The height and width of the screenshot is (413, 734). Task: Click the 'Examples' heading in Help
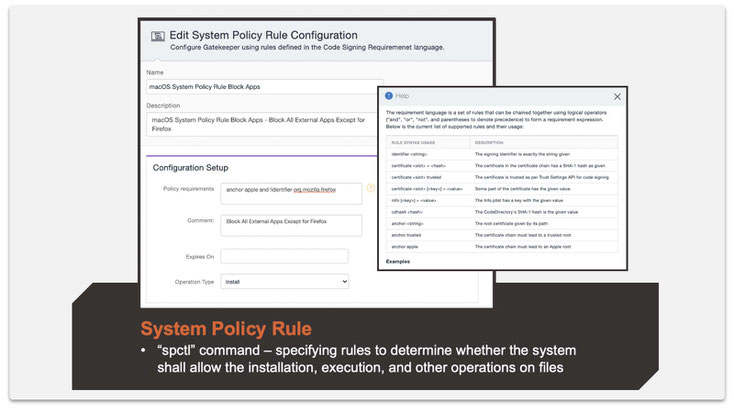398,262
